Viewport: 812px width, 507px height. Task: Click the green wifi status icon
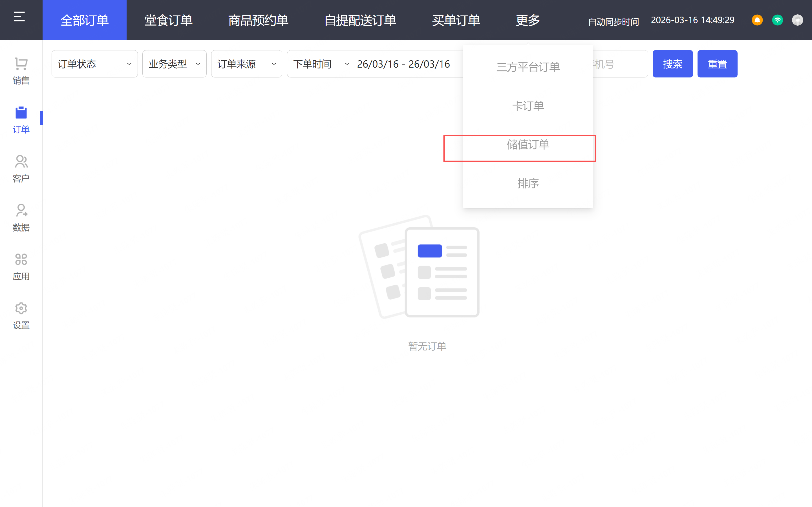(x=777, y=20)
